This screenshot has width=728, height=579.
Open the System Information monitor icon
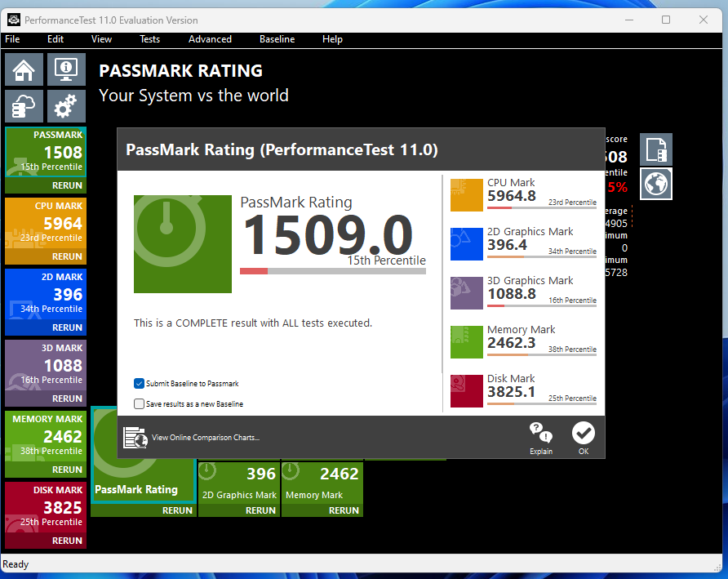(x=66, y=70)
